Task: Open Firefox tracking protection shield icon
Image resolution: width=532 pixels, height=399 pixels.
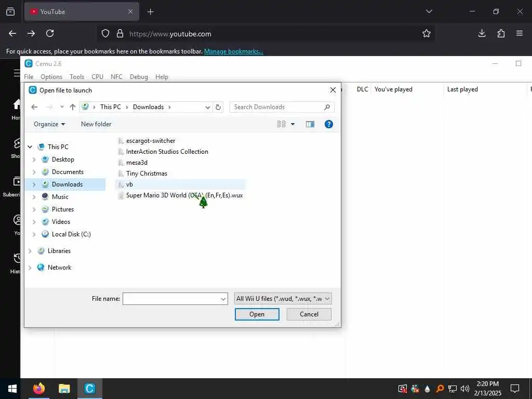Action: coord(105,34)
